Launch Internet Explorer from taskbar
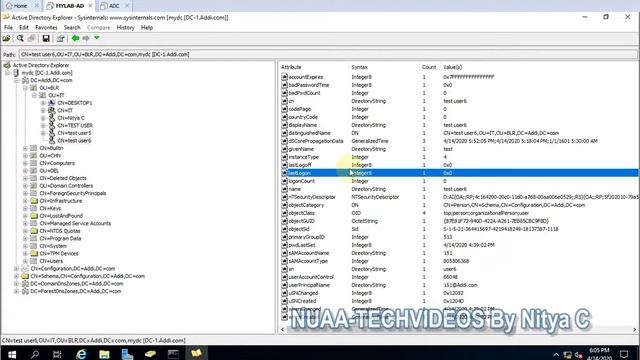The height and width of the screenshot is (360, 640). 81,354
